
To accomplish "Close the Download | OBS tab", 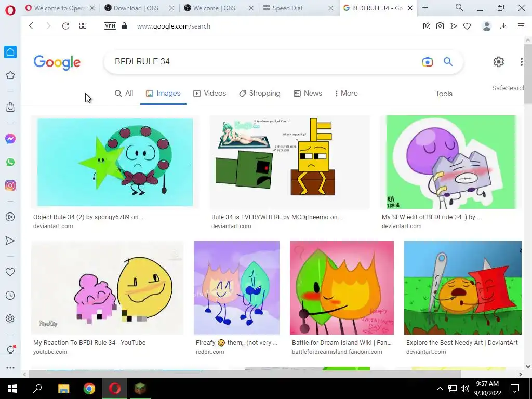I will 171,8.
